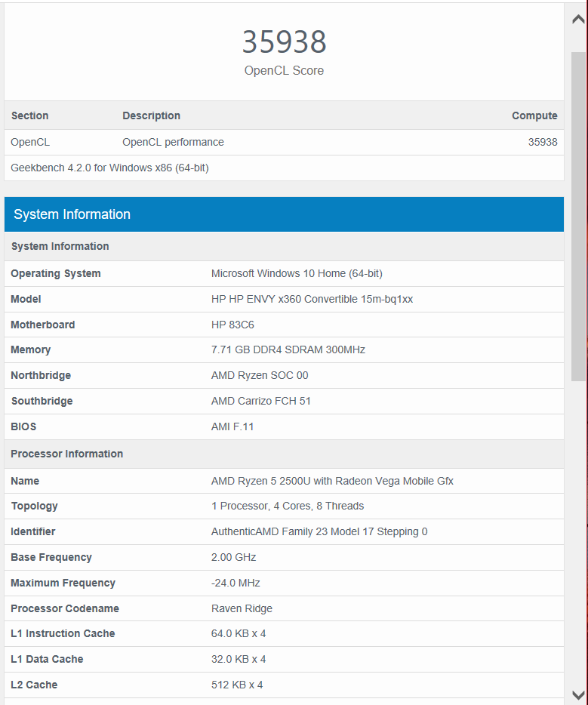Click the L2 Cache label
This screenshot has width=588, height=705.
coord(34,685)
